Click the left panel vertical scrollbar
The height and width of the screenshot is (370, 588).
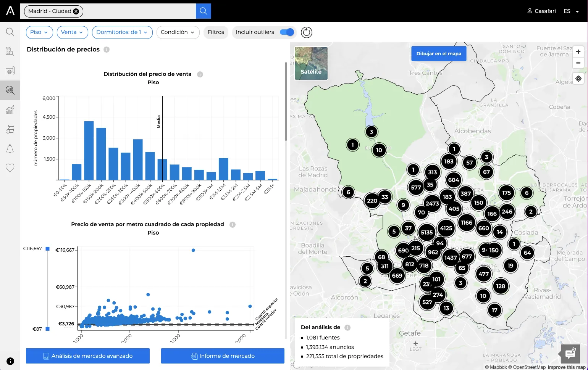pos(286,101)
